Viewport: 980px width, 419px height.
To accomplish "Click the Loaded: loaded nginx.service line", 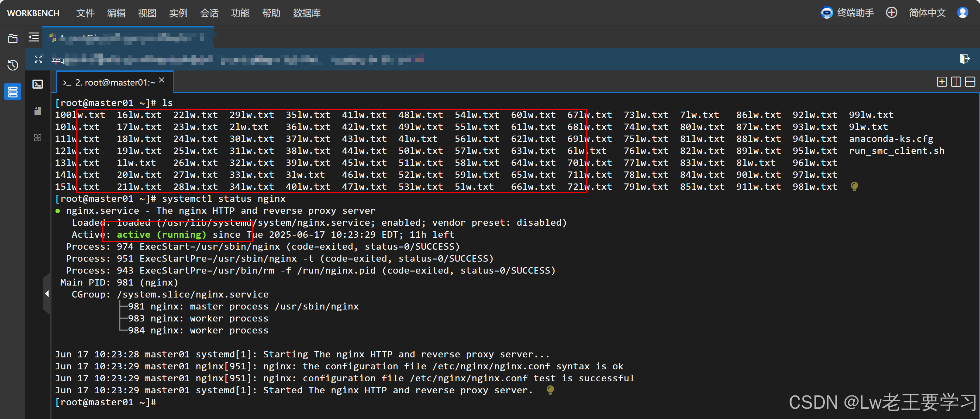I will pyautogui.click(x=319, y=223).
